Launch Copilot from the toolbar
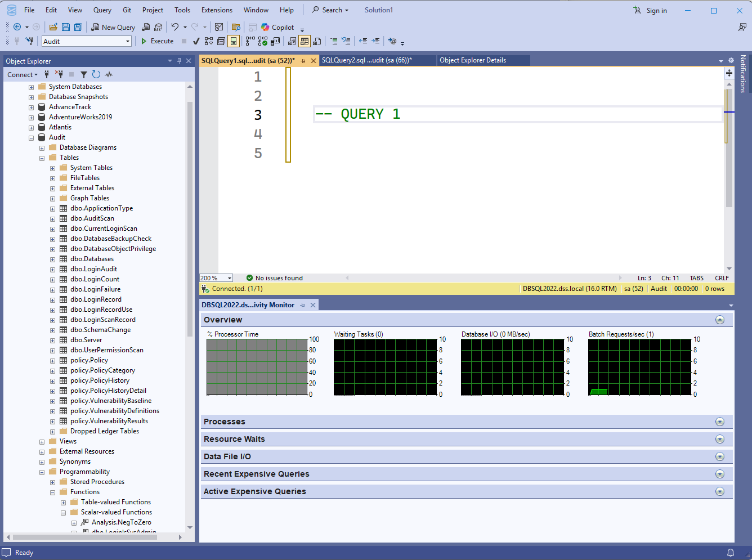The width and height of the screenshot is (752, 560). (278, 26)
